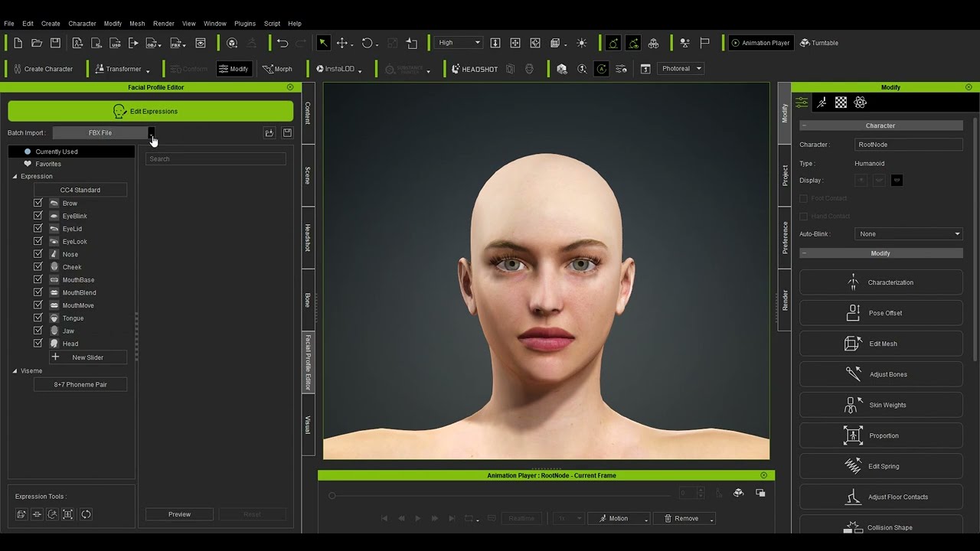980x551 pixels.
Task: Click the Undo arrow icon
Action: pos(283,43)
